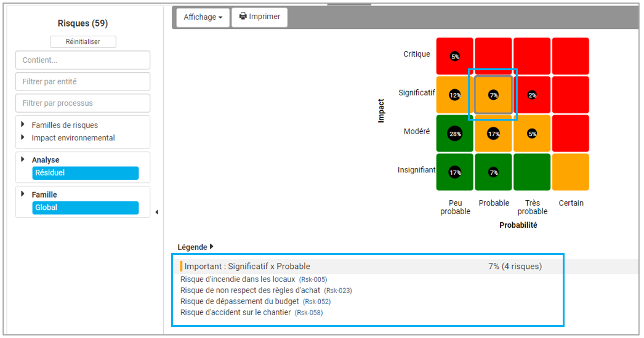Click the red Critique x Certain cell

click(x=570, y=56)
